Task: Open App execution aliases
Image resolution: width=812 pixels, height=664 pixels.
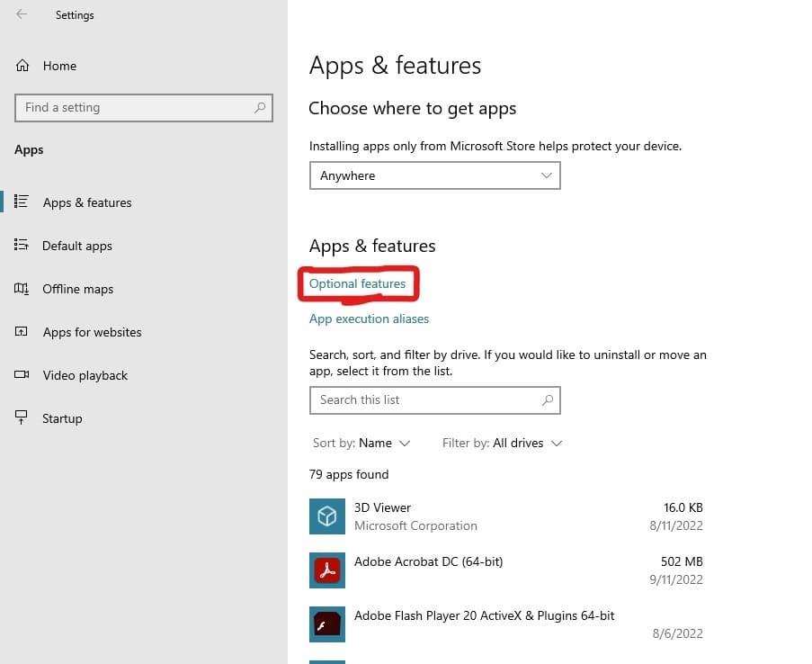Action: 369,318
